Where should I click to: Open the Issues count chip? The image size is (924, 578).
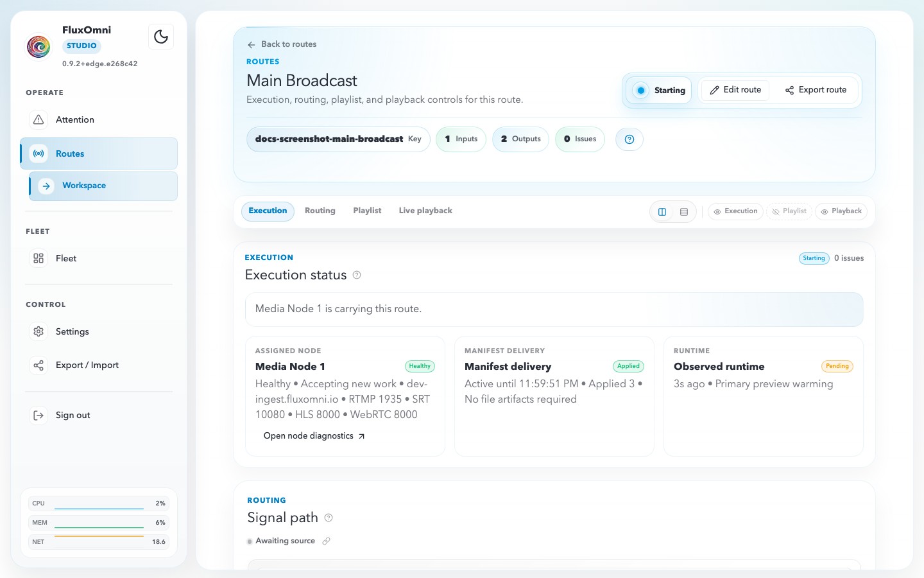(x=579, y=139)
